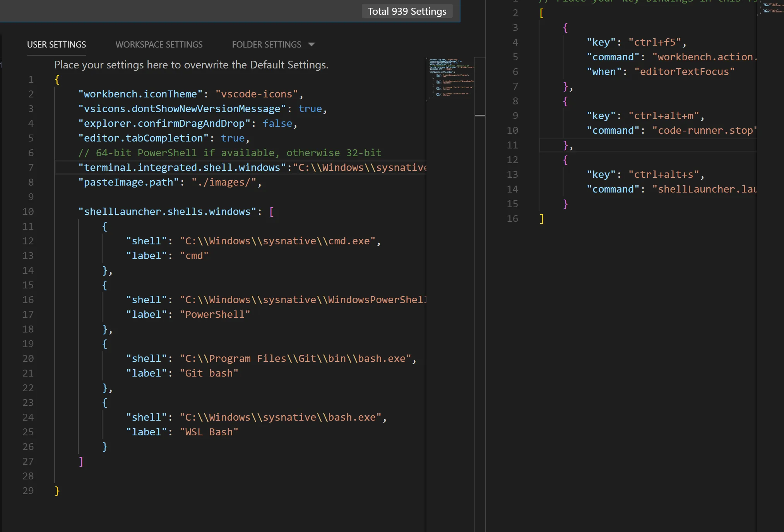This screenshot has width=784, height=532.
Task: Click the "Git bash" label value
Action: (209, 373)
